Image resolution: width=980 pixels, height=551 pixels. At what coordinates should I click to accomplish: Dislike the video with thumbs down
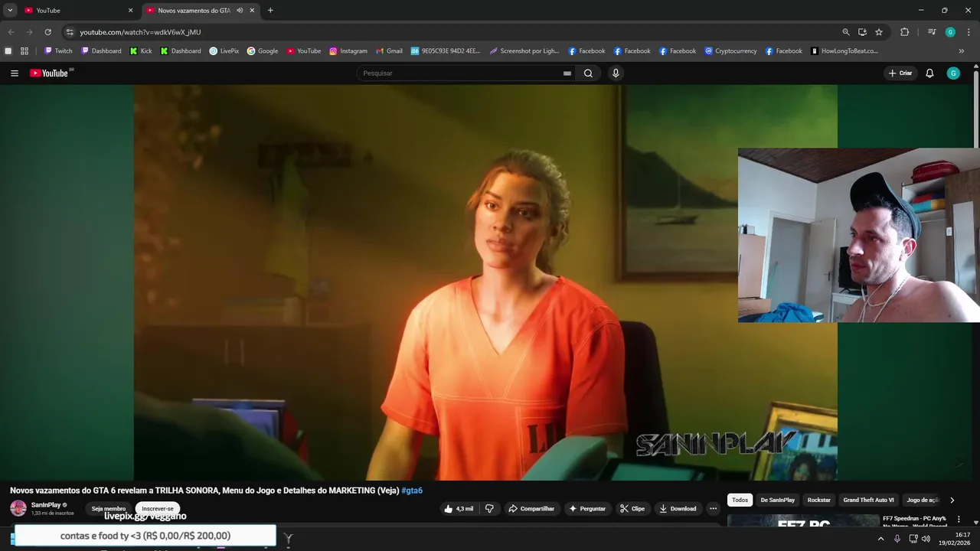pos(490,509)
